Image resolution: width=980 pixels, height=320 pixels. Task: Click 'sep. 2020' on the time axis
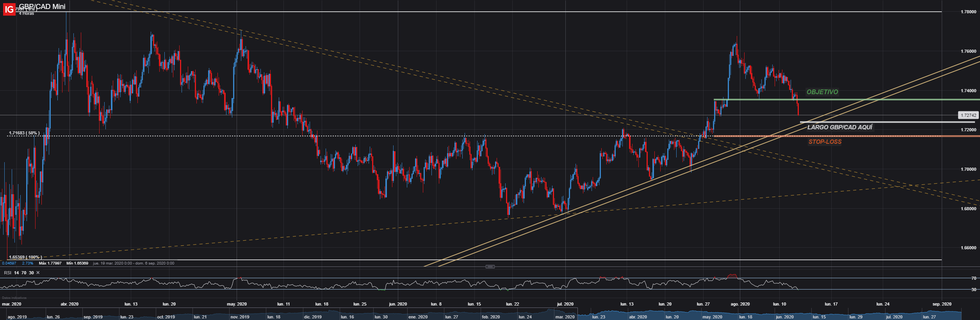pos(942,304)
